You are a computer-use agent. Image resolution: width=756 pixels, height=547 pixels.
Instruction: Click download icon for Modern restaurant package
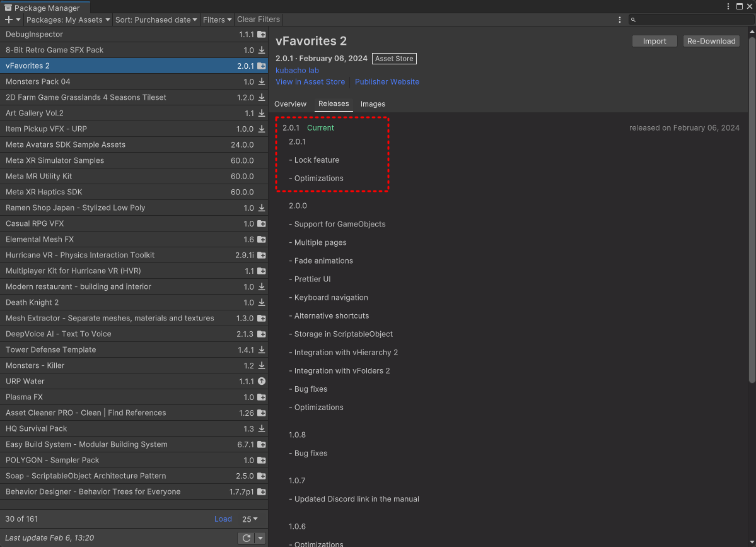click(x=261, y=286)
